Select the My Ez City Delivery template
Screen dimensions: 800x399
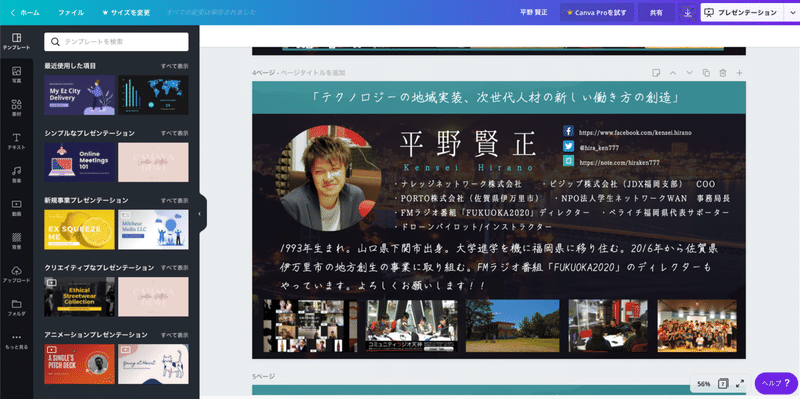pyautogui.click(x=80, y=95)
